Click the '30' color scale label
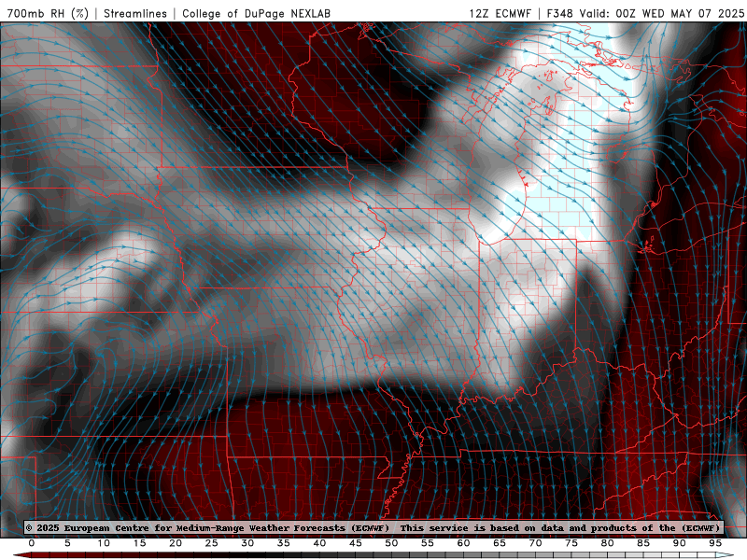This screenshot has width=747, height=560. [x=247, y=543]
